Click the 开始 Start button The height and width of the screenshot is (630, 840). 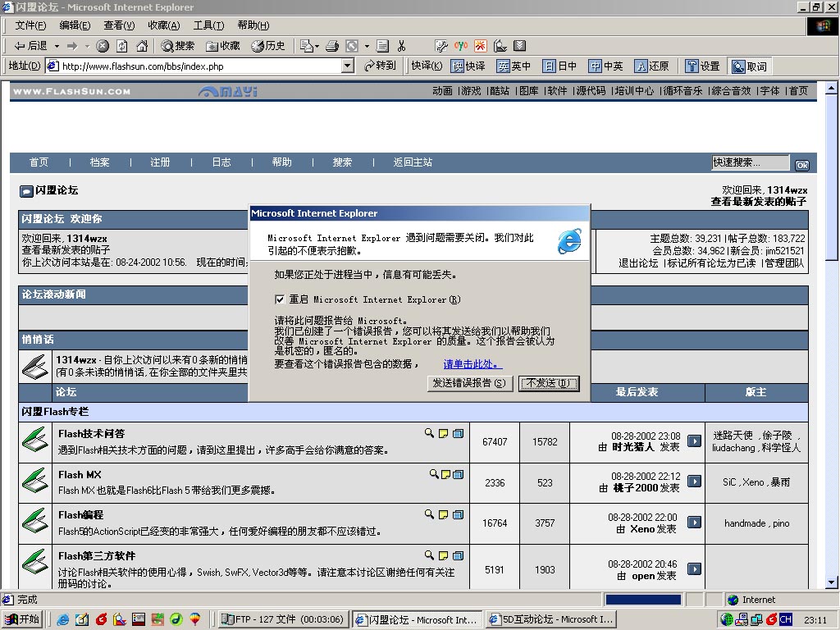tap(22, 619)
